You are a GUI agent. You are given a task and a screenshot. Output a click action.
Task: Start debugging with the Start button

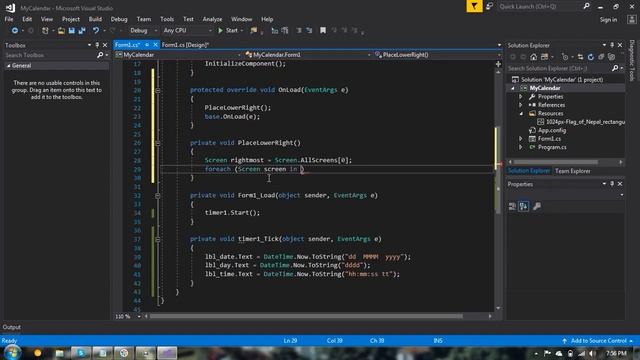pyautogui.click(x=228, y=31)
